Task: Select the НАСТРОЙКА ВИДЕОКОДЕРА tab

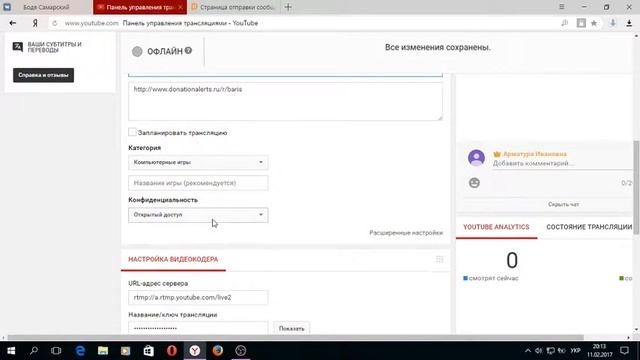Action: [173, 260]
